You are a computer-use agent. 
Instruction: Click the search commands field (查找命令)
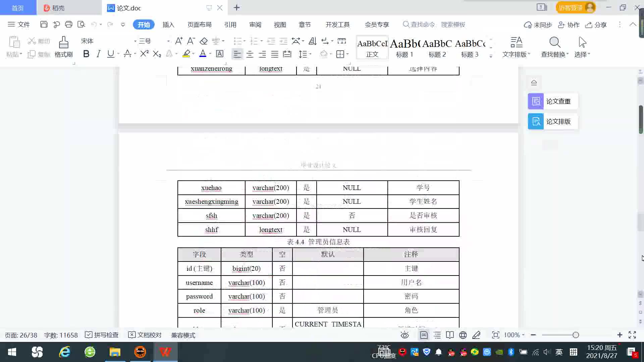[x=423, y=24]
